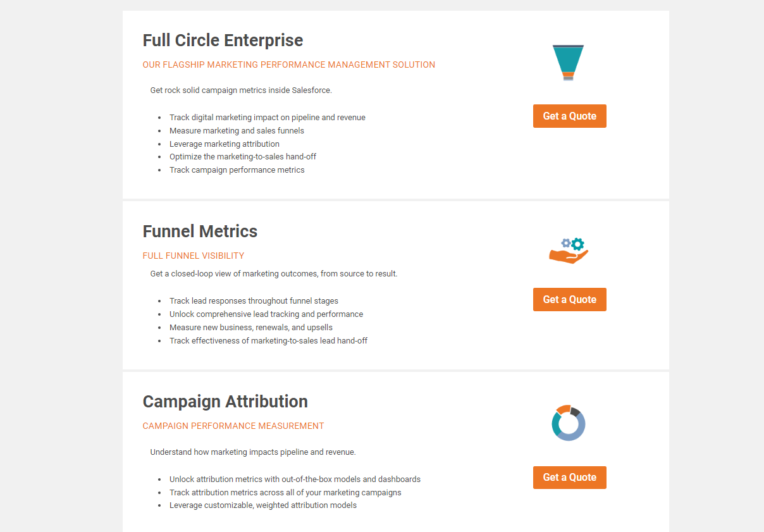Screen dimensions: 764x532
Task: Click the funnel icon for Full Circle Enterprise
Action: coord(568,61)
